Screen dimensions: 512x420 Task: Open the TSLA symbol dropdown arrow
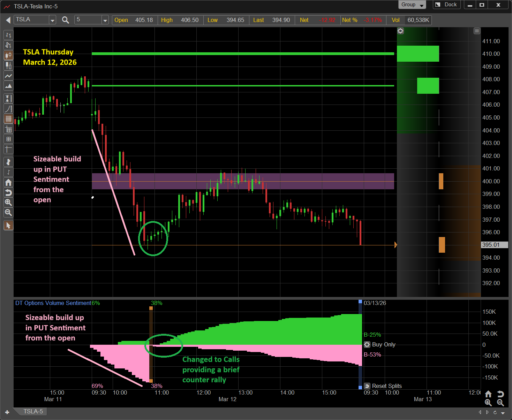click(x=52, y=20)
